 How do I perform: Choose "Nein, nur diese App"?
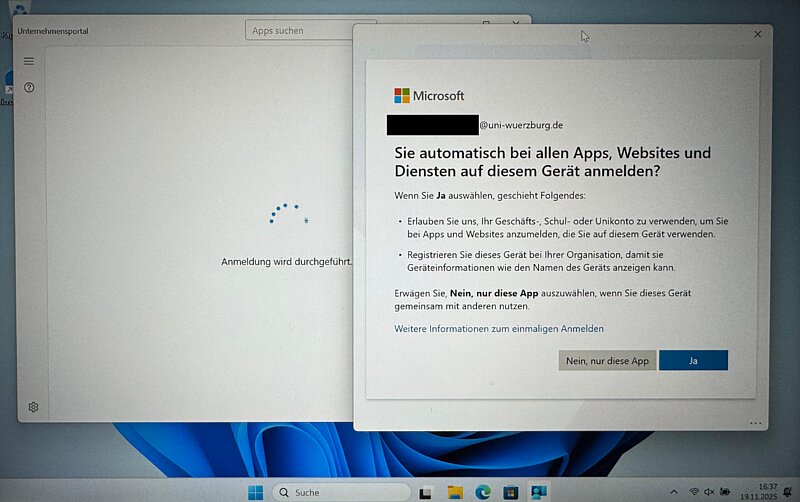(607, 361)
